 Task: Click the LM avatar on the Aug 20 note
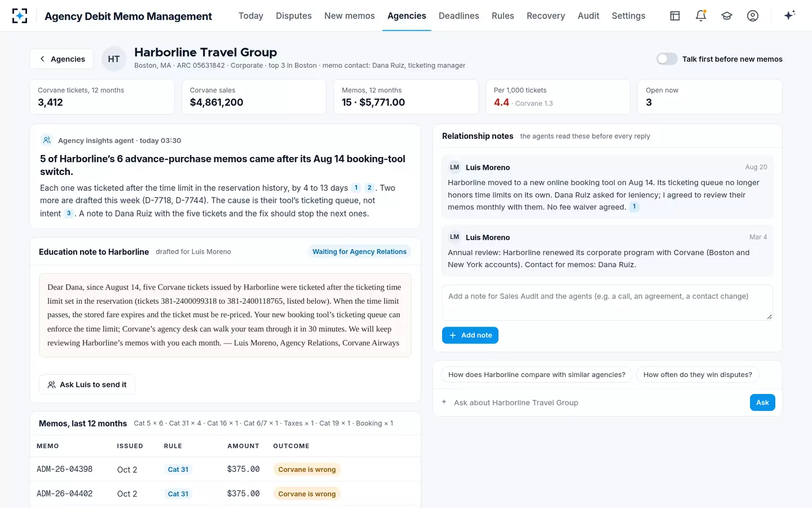[454, 167]
